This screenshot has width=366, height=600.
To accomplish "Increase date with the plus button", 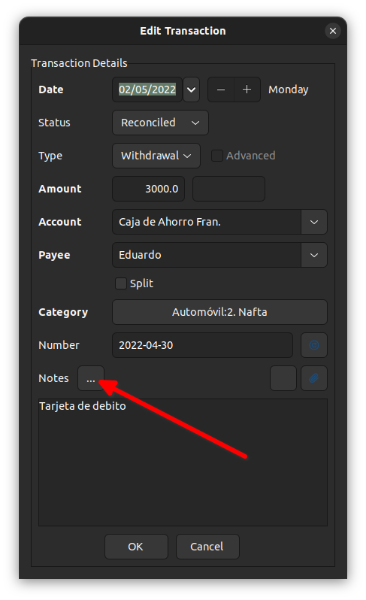I will pos(247,90).
